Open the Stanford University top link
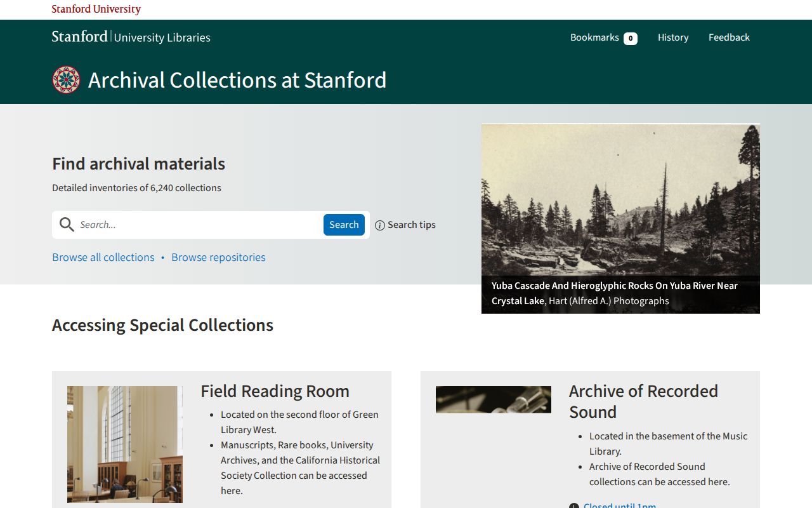812x508 pixels. click(x=96, y=9)
